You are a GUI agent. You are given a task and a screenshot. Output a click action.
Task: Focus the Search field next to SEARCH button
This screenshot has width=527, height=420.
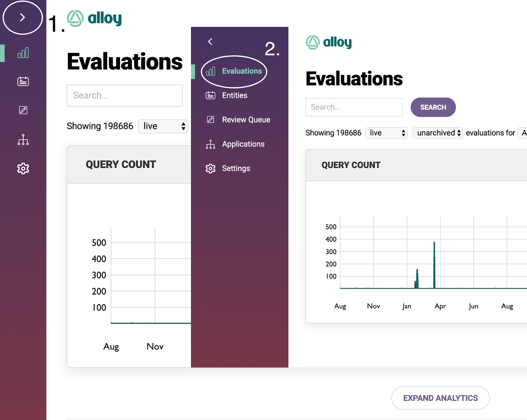click(354, 107)
